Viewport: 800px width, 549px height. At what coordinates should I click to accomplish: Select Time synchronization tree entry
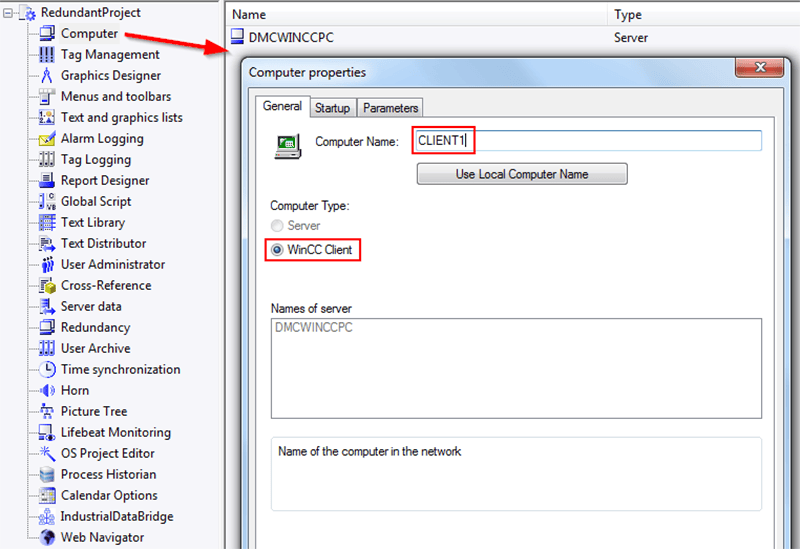pyautogui.click(x=120, y=369)
